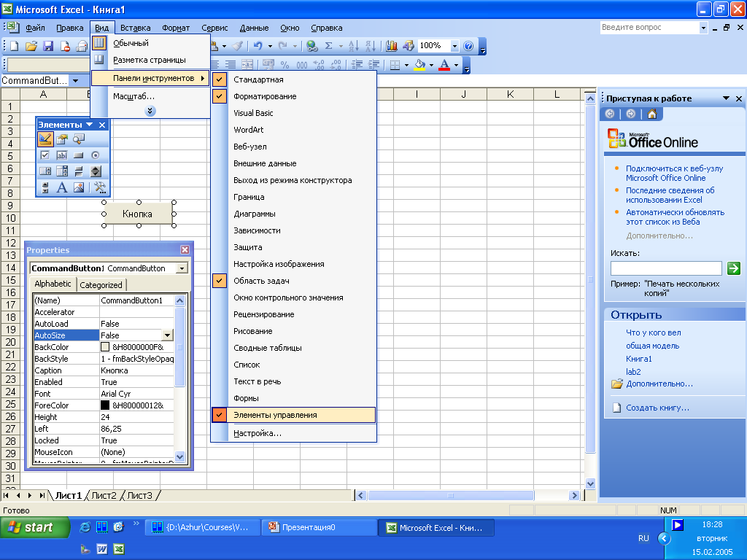This screenshot has height=560, width=747.
Task: Click Open folder toolbar icon
Action: coord(31,46)
